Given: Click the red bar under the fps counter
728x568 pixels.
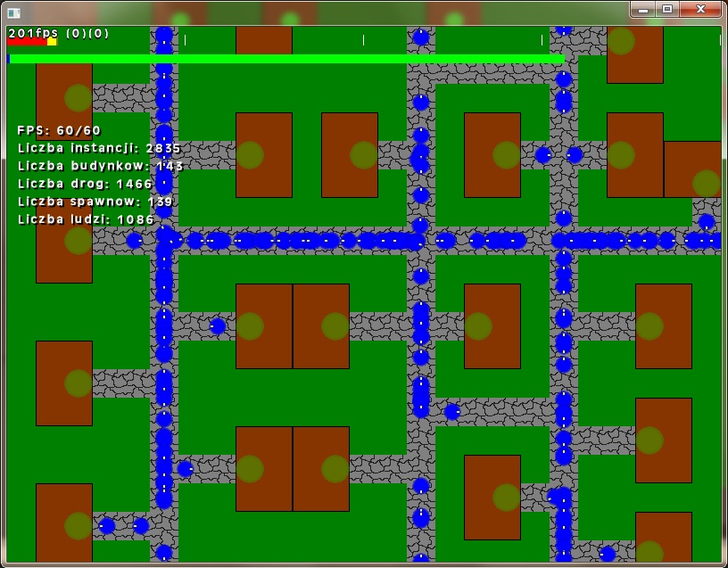Looking at the screenshot, I should pyautogui.click(x=27, y=42).
